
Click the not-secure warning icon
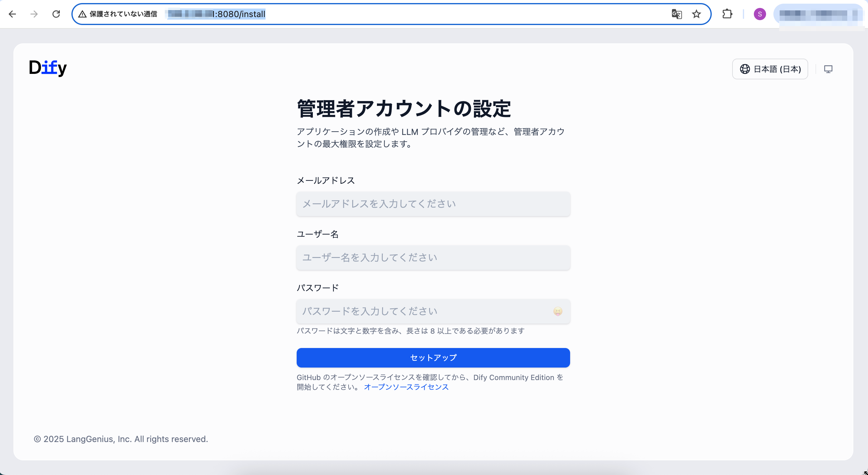(82, 14)
